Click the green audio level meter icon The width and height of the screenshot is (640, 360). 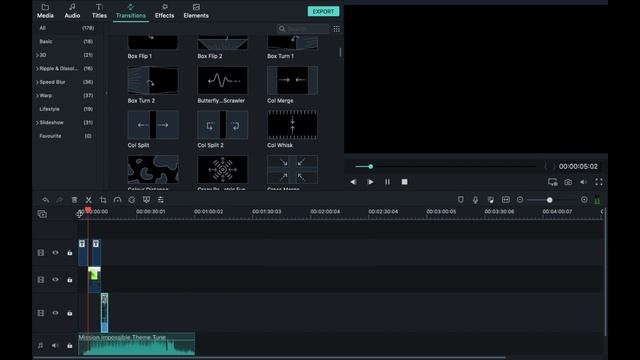coord(597,200)
